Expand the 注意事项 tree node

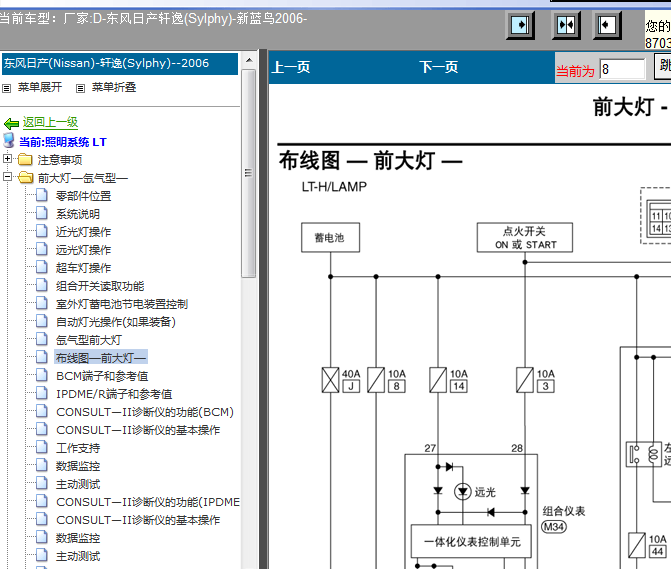point(7,159)
